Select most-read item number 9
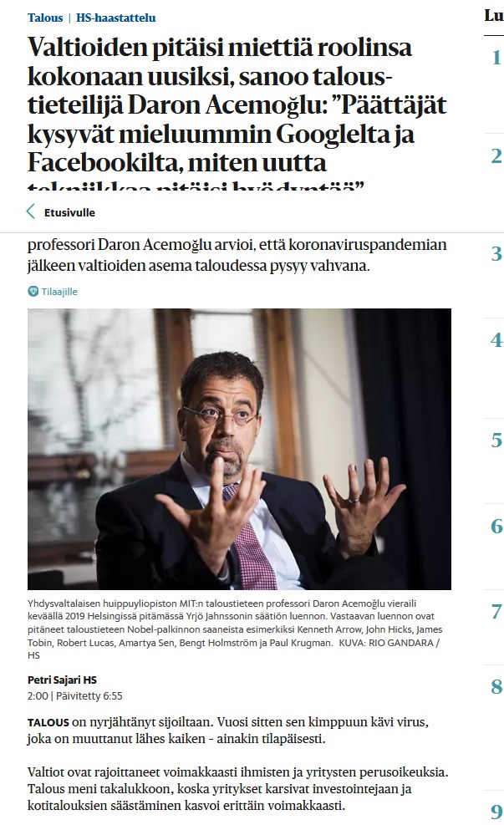Viewport: 504px width, 825px height. 496,812
